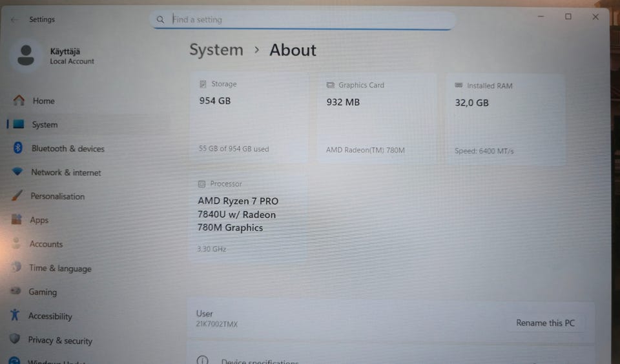Click System in the breadcrumb
This screenshot has width=620, height=364.
(x=216, y=50)
